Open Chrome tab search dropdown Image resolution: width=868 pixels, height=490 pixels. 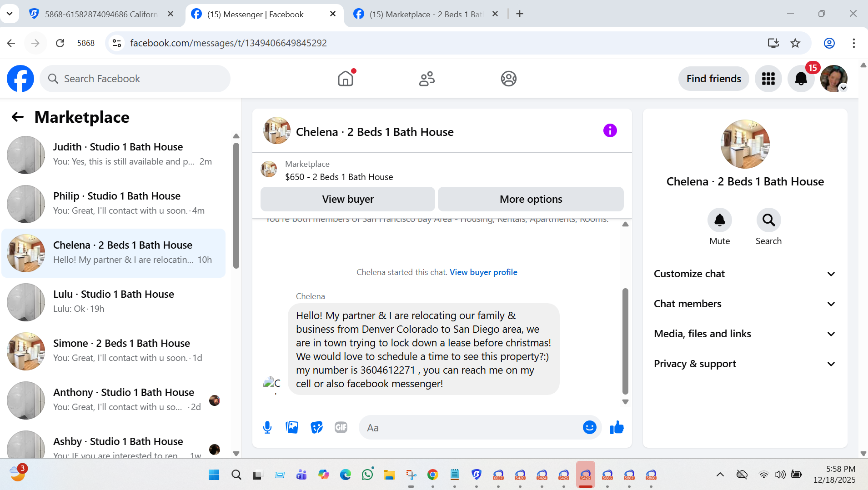point(10,14)
